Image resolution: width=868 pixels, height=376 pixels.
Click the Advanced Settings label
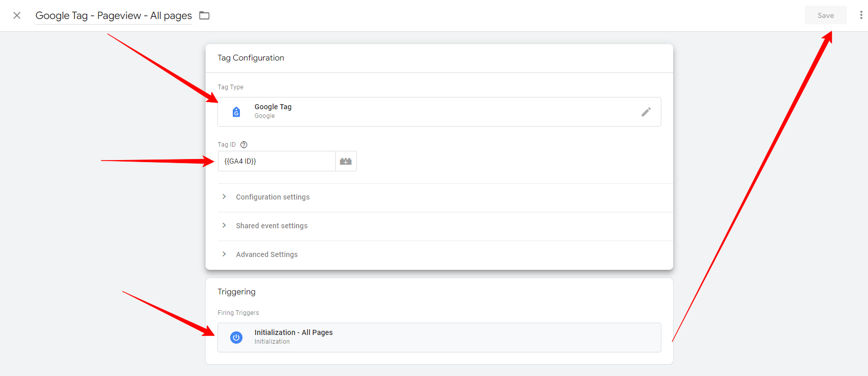click(x=267, y=254)
